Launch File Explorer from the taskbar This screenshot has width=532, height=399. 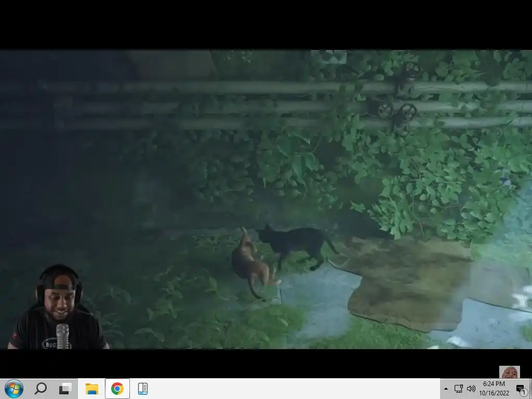pos(91,389)
